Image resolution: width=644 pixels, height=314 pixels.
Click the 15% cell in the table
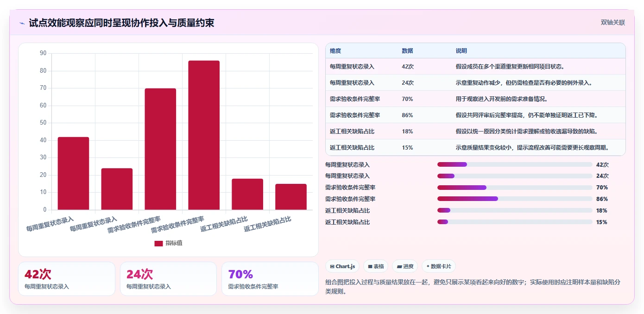point(407,148)
